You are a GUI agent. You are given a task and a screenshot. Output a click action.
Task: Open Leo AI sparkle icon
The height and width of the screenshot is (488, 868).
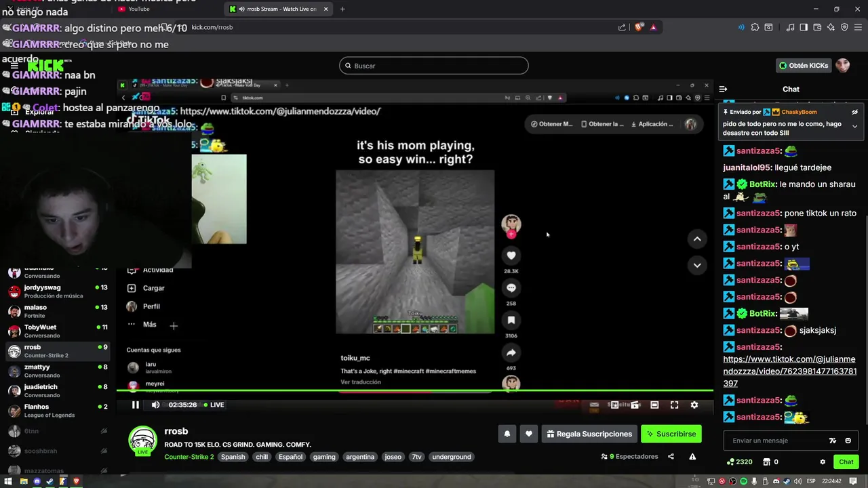(x=831, y=27)
